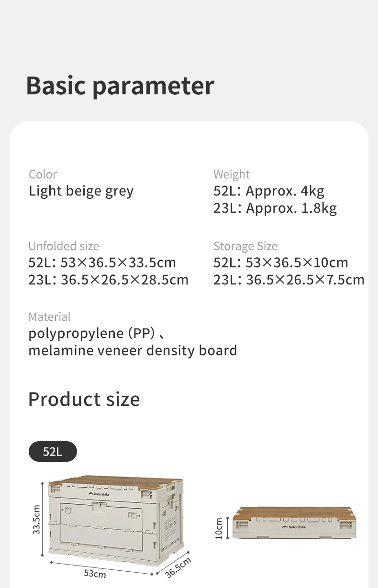
Task: Click the Light beige grey color value
Action: click(x=81, y=191)
